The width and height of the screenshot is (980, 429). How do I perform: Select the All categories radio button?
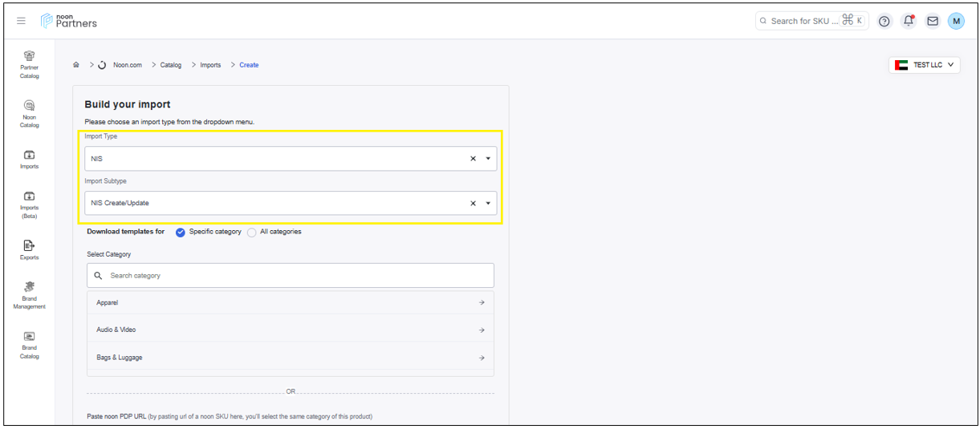pos(252,233)
